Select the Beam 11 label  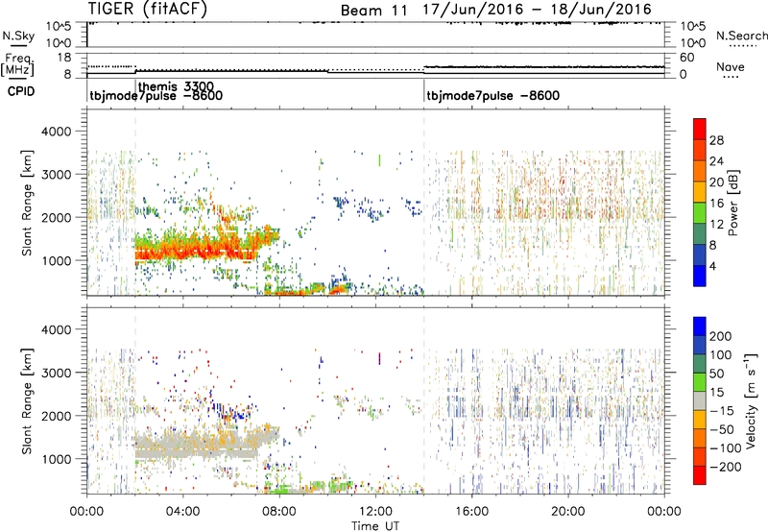pyautogui.click(x=373, y=11)
